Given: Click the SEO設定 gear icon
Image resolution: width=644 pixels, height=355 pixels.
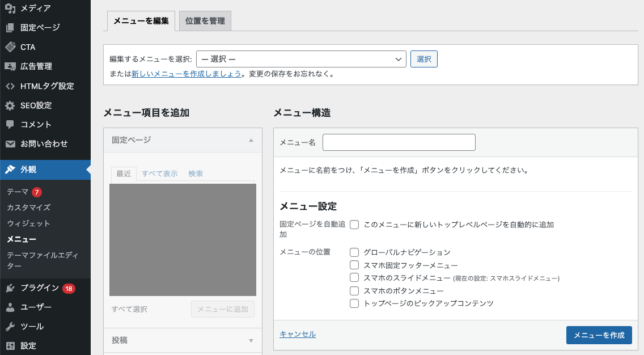Looking at the screenshot, I should point(10,105).
